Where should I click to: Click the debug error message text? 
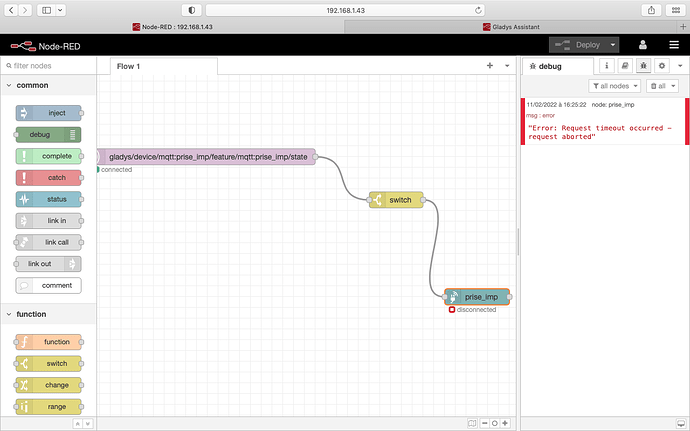point(600,132)
